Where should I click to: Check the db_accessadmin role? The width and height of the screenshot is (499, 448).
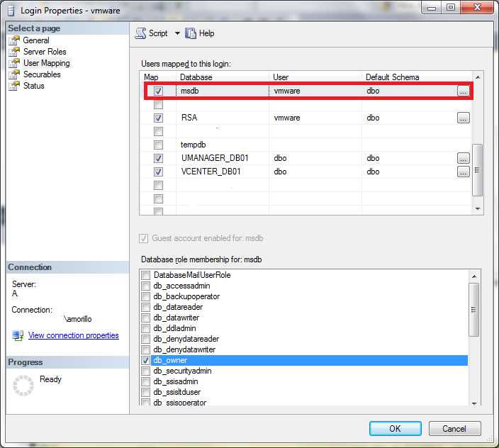click(146, 286)
